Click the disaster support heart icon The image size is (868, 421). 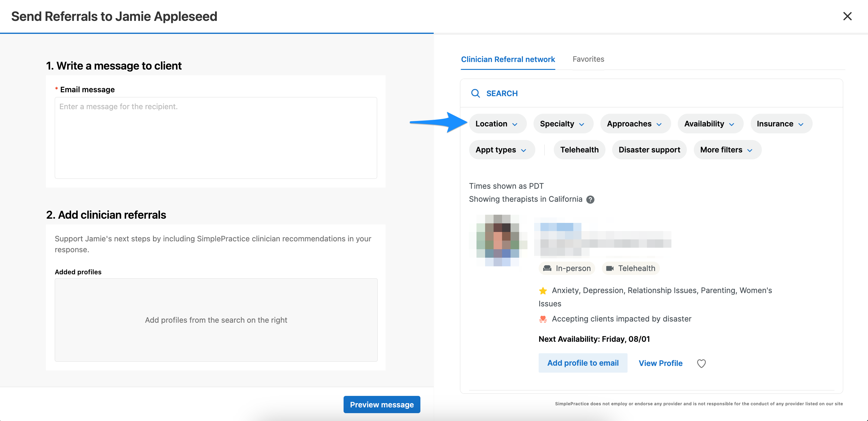pyautogui.click(x=543, y=319)
